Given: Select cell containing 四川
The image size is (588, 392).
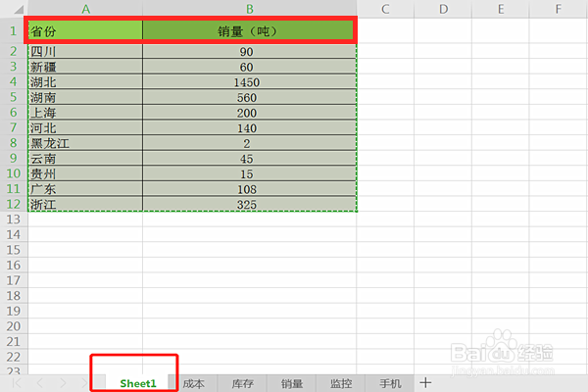Looking at the screenshot, I should coord(85,51).
